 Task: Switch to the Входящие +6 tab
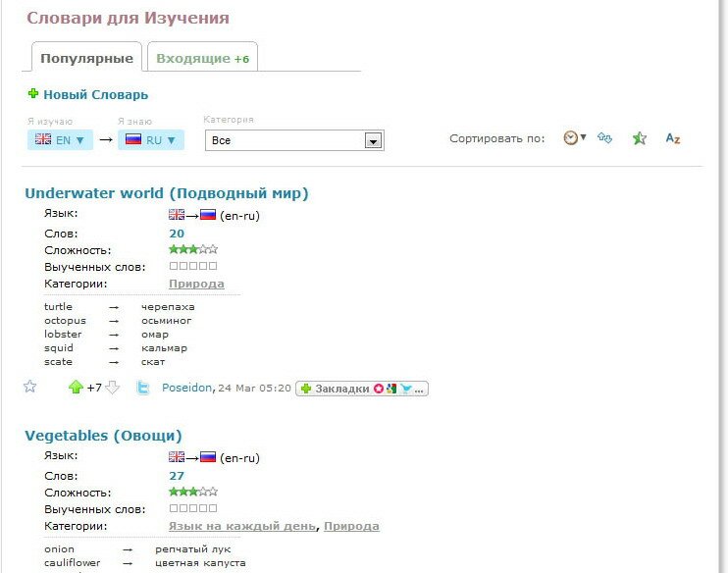point(202,58)
